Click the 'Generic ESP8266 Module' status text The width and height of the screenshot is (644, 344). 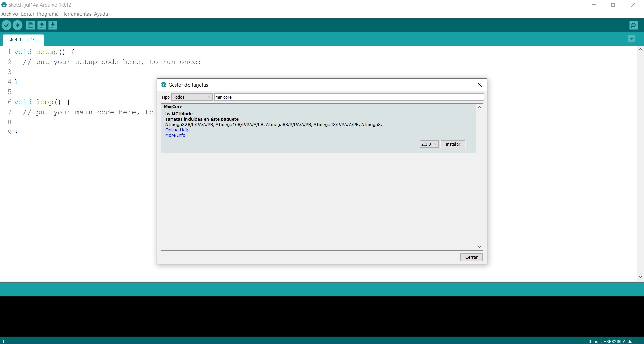[612, 341]
